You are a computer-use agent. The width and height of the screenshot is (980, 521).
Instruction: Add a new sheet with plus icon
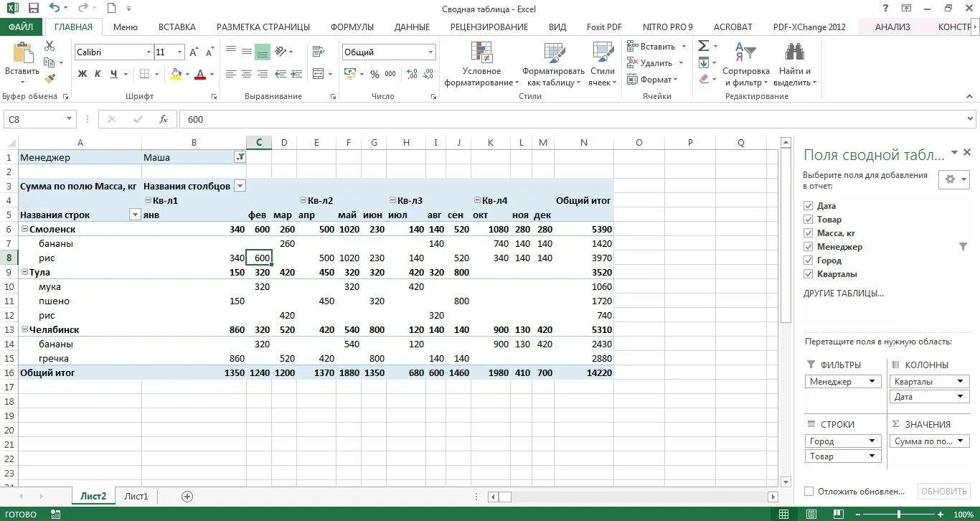click(x=187, y=496)
